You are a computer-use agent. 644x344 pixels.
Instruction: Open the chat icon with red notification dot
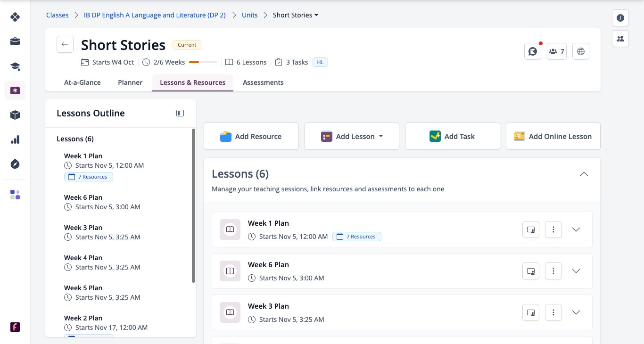point(533,51)
